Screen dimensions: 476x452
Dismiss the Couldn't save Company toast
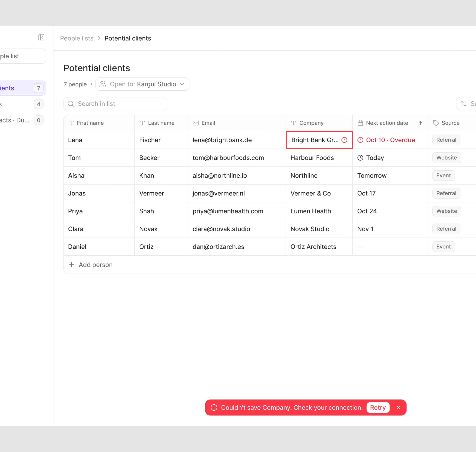(x=399, y=407)
